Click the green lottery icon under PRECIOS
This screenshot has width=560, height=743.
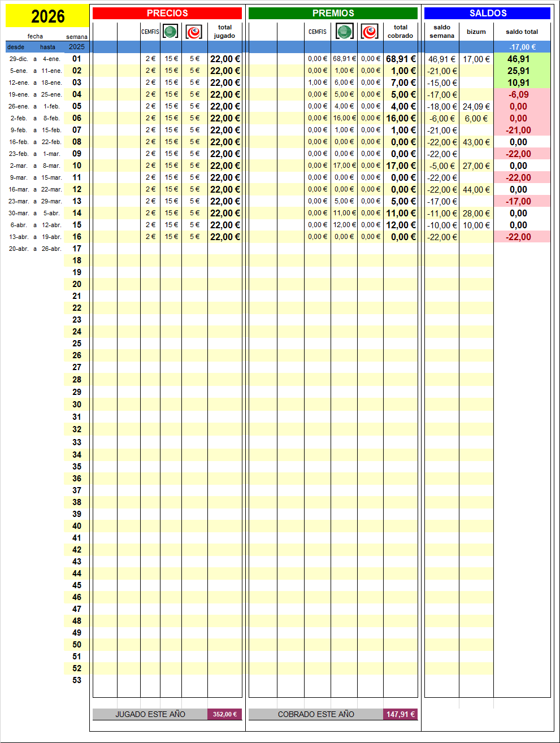pos(170,31)
